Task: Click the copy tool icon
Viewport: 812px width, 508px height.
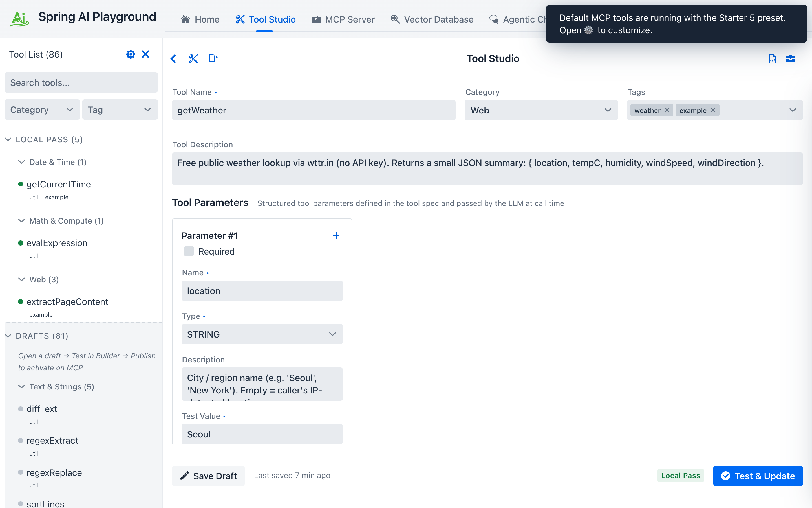Action: [214, 59]
